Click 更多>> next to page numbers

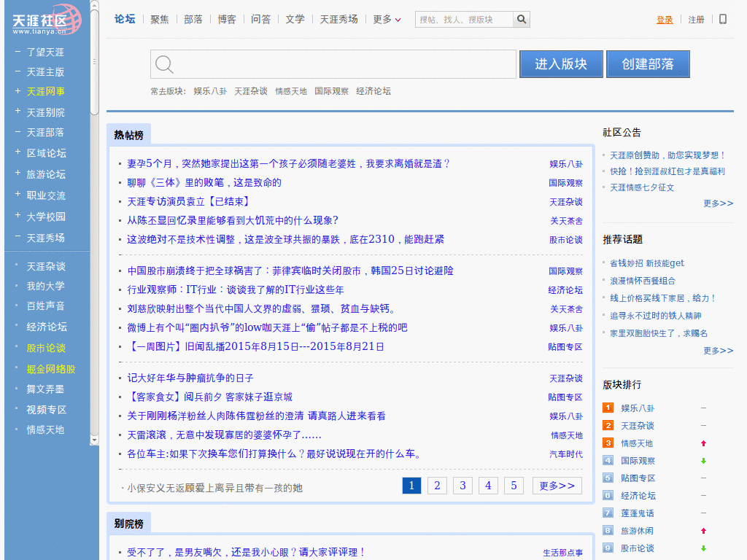(x=557, y=485)
